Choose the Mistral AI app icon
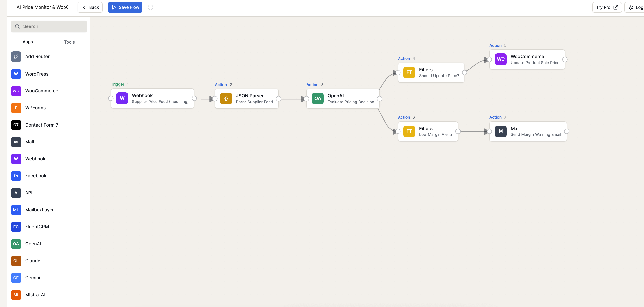 [16, 295]
